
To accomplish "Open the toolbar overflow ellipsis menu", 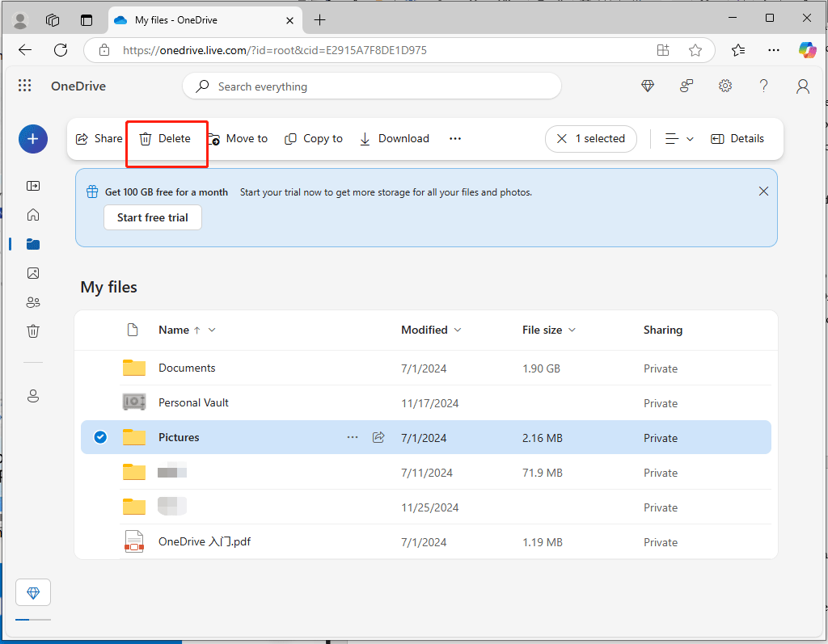I will [x=455, y=139].
